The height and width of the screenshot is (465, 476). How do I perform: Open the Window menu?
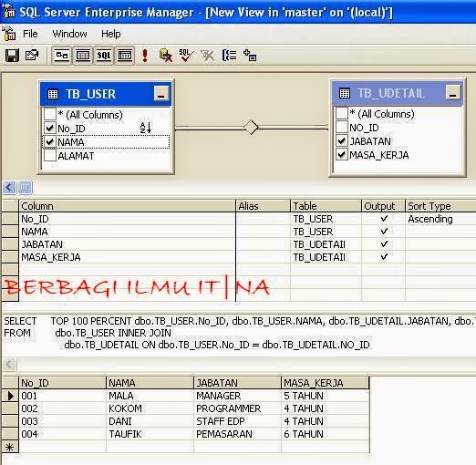click(69, 34)
